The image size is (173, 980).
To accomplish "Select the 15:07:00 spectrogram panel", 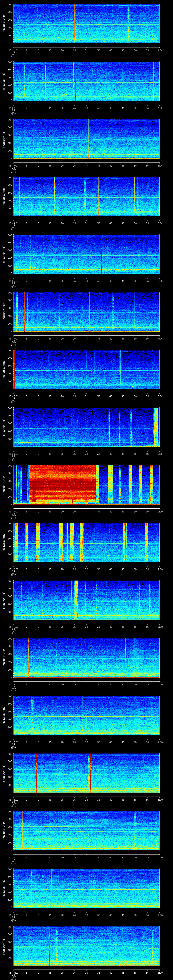I will pyautogui.click(x=86, y=369).
